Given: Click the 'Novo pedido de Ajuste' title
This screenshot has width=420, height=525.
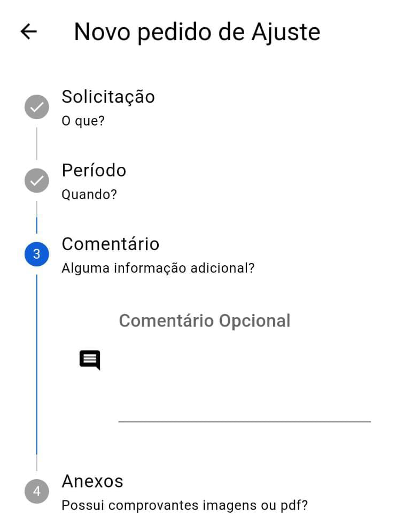Looking at the screenshot, I should 197,32.
